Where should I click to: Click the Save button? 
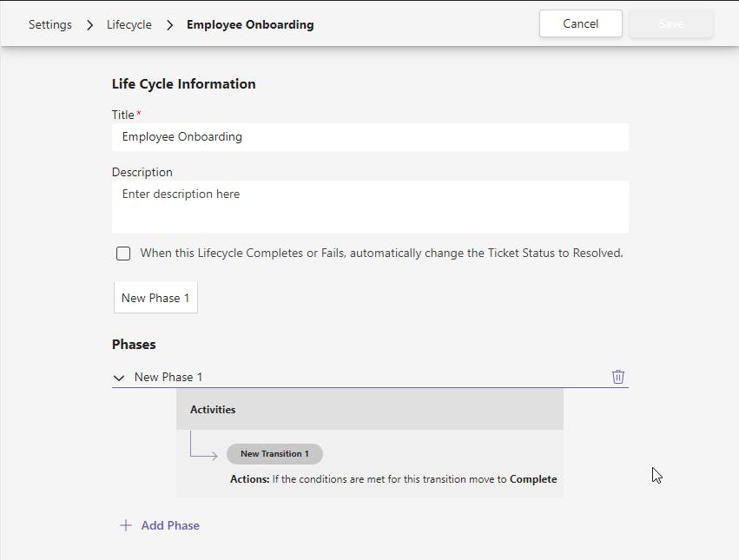coord(670,24)
